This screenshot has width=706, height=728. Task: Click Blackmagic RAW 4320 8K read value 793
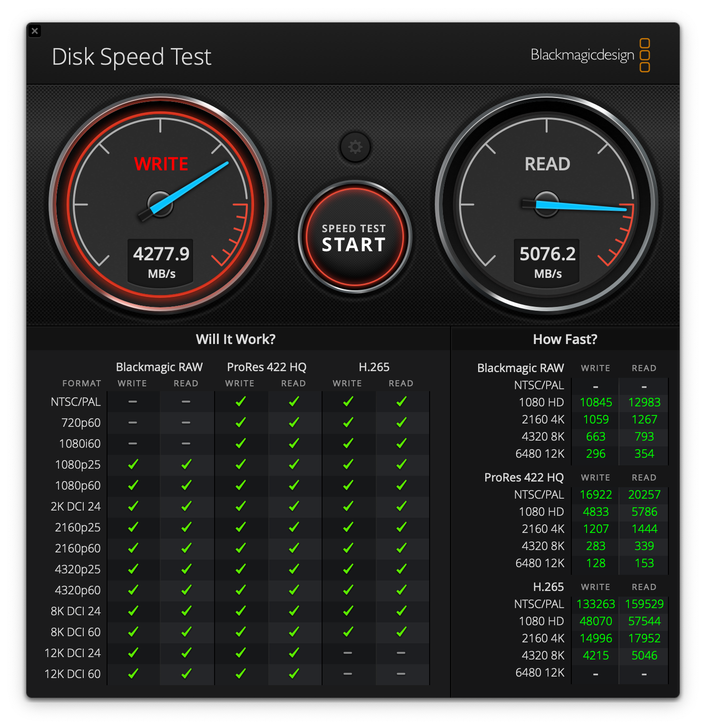[x=644, y=437]
